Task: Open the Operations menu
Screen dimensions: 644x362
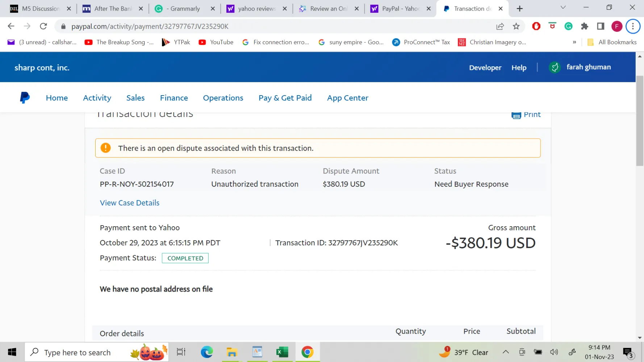Action: [223, 98]
